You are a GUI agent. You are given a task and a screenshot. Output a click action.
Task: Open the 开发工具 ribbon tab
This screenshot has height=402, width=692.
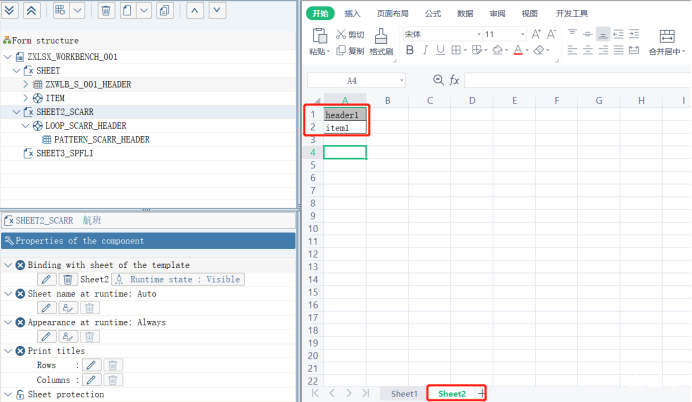pyautogui.click(x=572, y=14)
